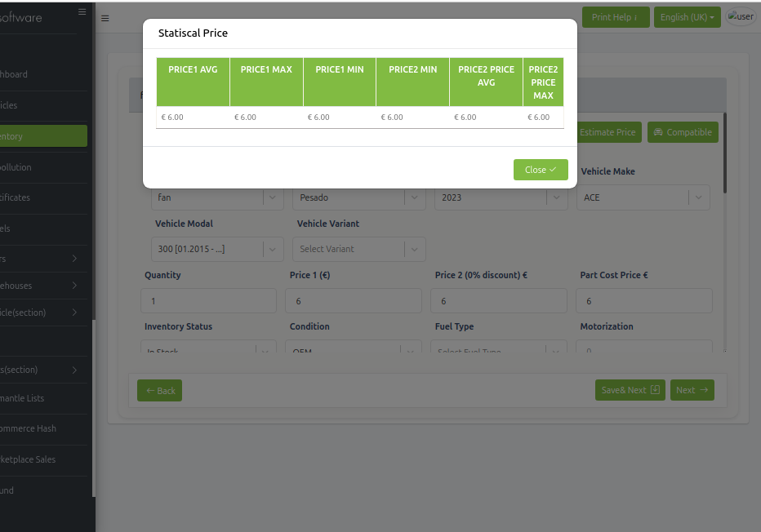Click the Price 1 (€) input field
Screen dimensions: 761x532
pos(354,301)
